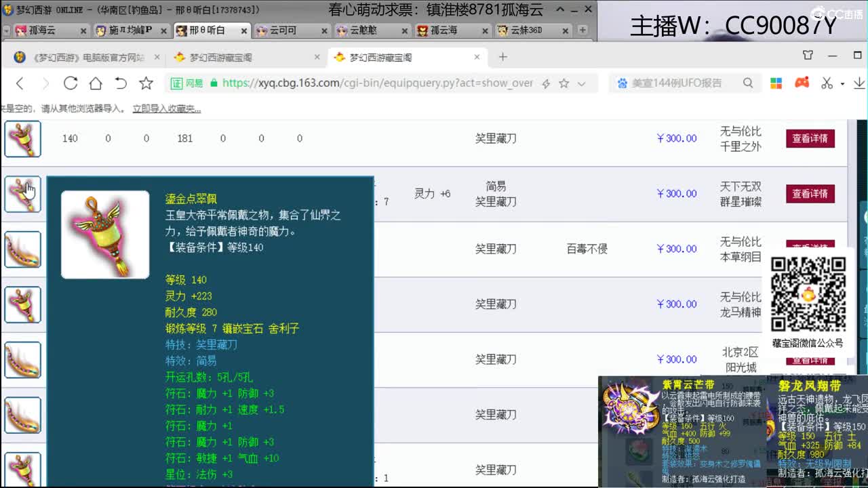Viewport: 868px width, 488px height.
Task: Open favorites star left of address bar
Action: click(146, 83)
